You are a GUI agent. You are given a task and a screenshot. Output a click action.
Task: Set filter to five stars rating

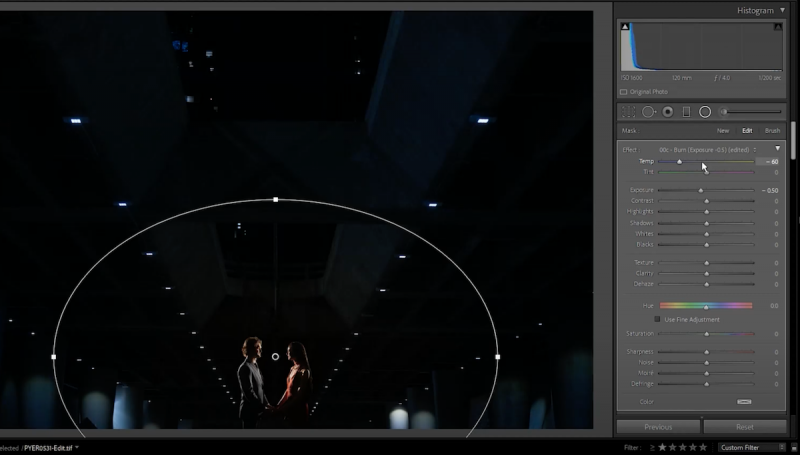[x=703, y=447]
